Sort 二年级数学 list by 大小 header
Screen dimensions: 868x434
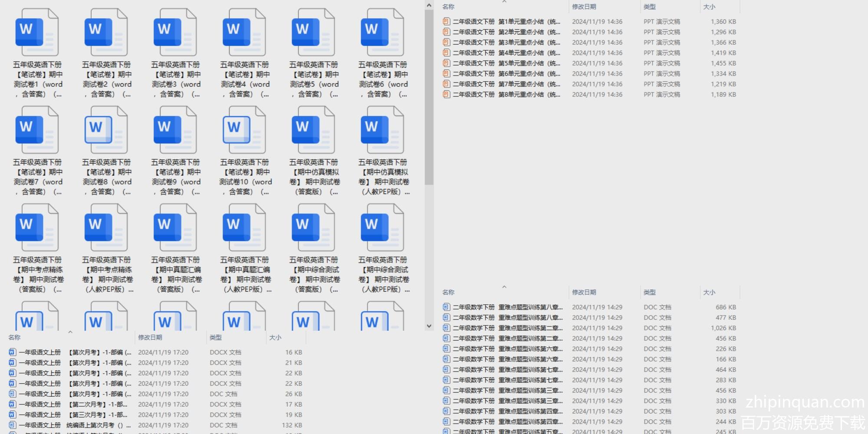coord(709,293)
